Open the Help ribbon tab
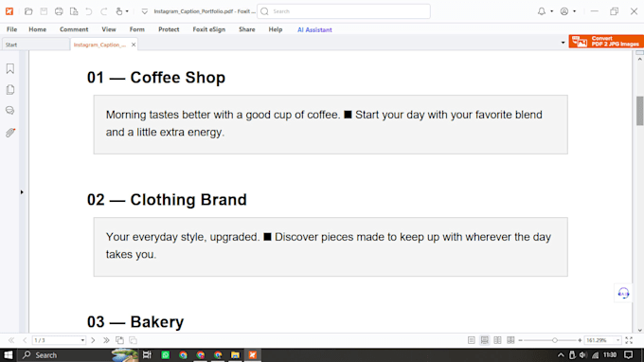Image resolution: width=644 pixels, height=362 pixels. [276, 29]
